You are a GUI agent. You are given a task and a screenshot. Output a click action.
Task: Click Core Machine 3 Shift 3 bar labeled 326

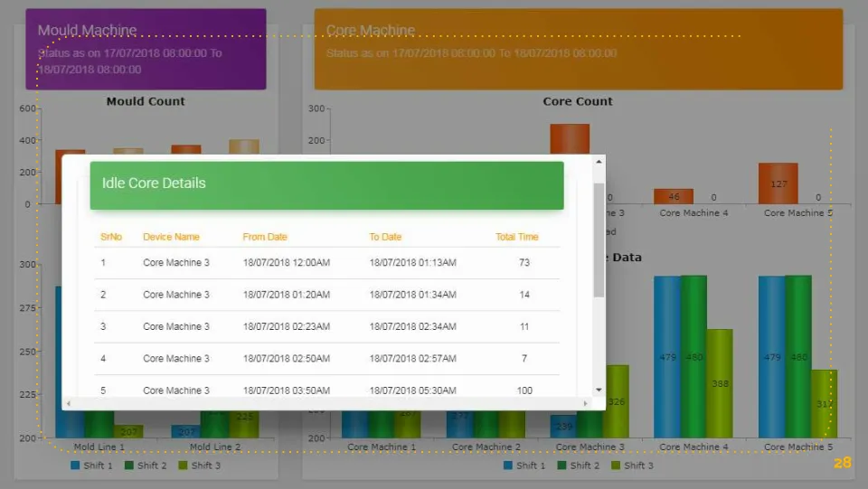point(616,401)
